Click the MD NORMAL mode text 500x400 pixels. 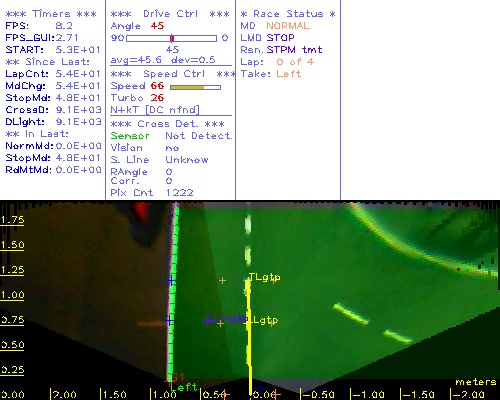(288, 26)
